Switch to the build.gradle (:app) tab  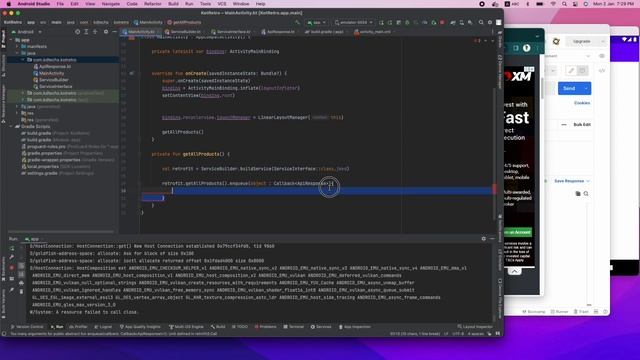327,32
